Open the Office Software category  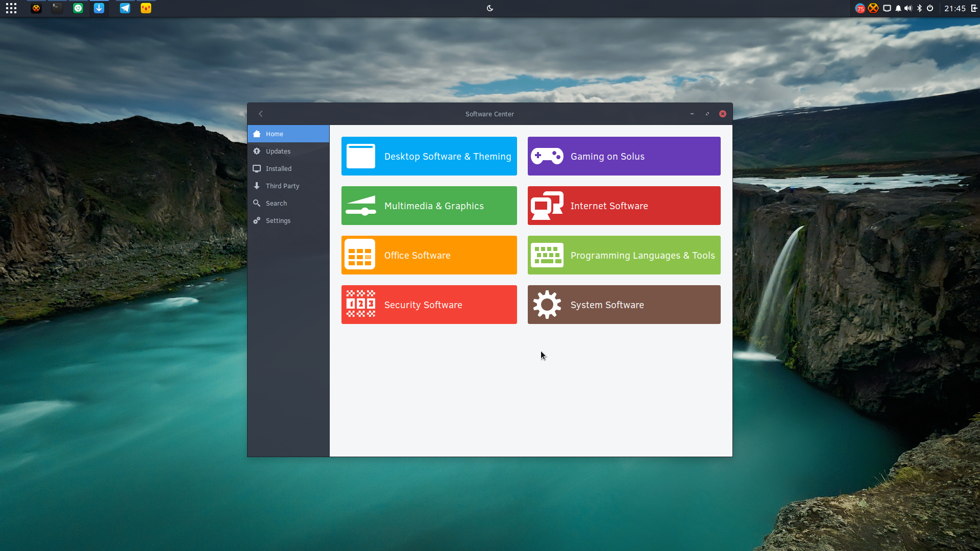pyautogui.click(x=429, y=255)
